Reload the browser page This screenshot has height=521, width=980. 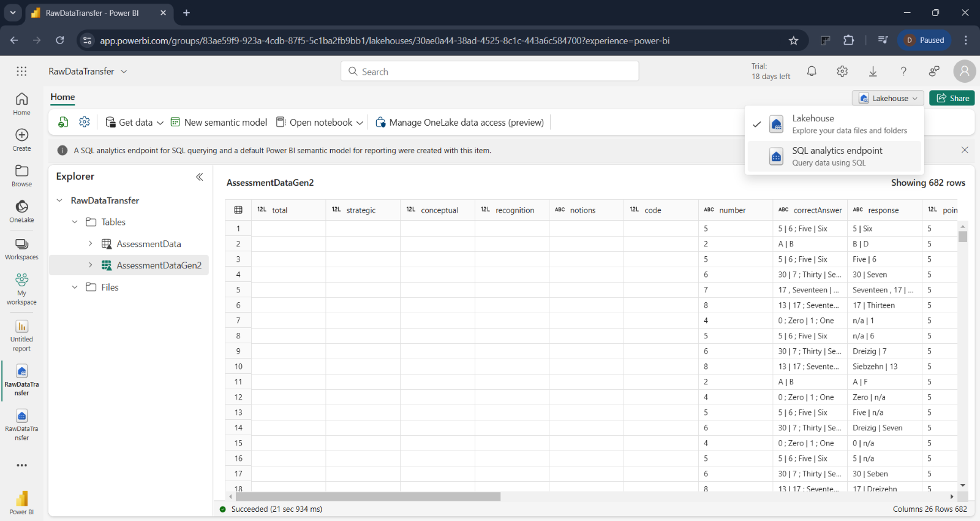pos(60,40)
